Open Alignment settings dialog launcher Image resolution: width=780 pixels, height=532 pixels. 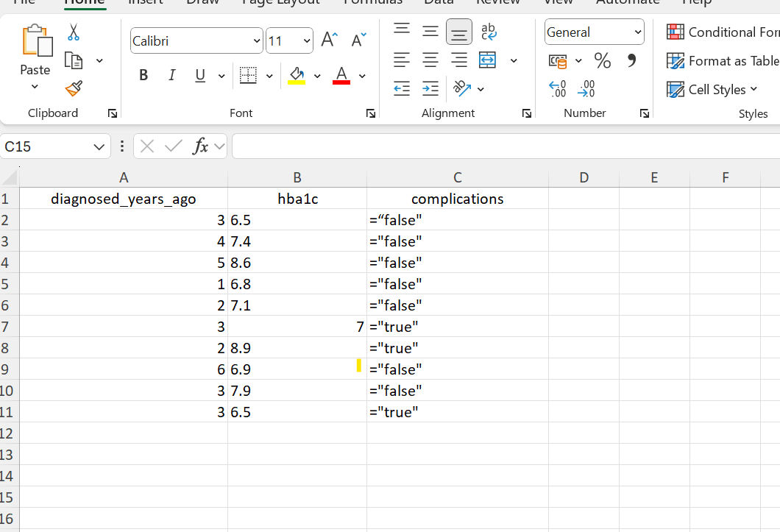click(x=527, y=113)
